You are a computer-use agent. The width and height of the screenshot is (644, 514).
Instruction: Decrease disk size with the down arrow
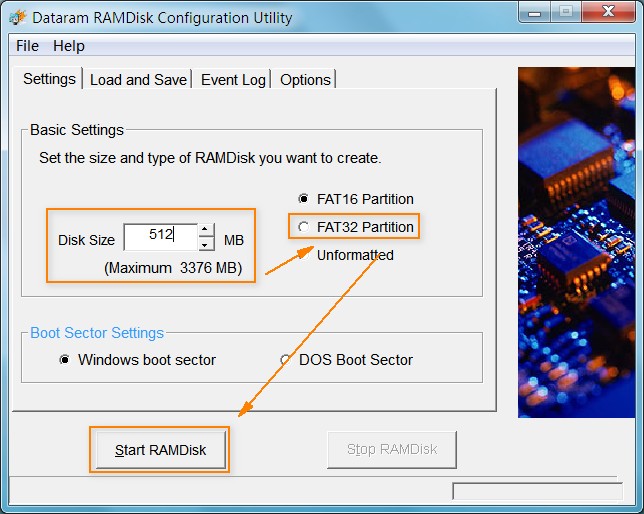click(x=205, y=244)
